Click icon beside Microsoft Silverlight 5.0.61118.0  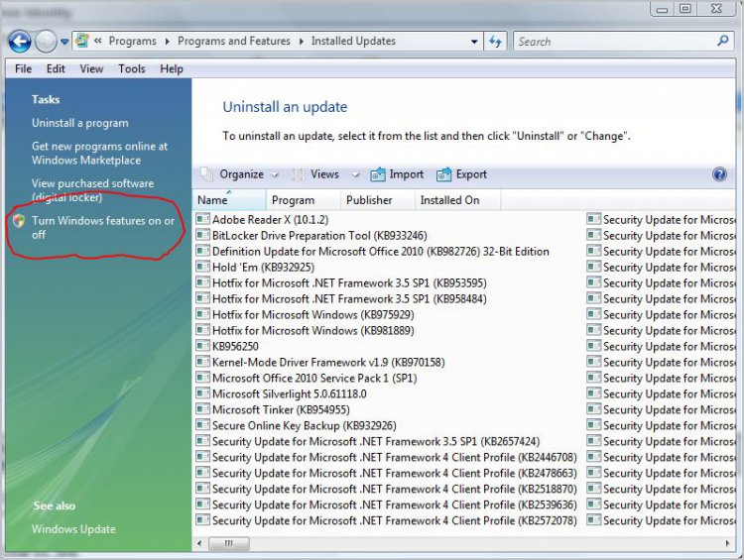[x=202, y=394]
